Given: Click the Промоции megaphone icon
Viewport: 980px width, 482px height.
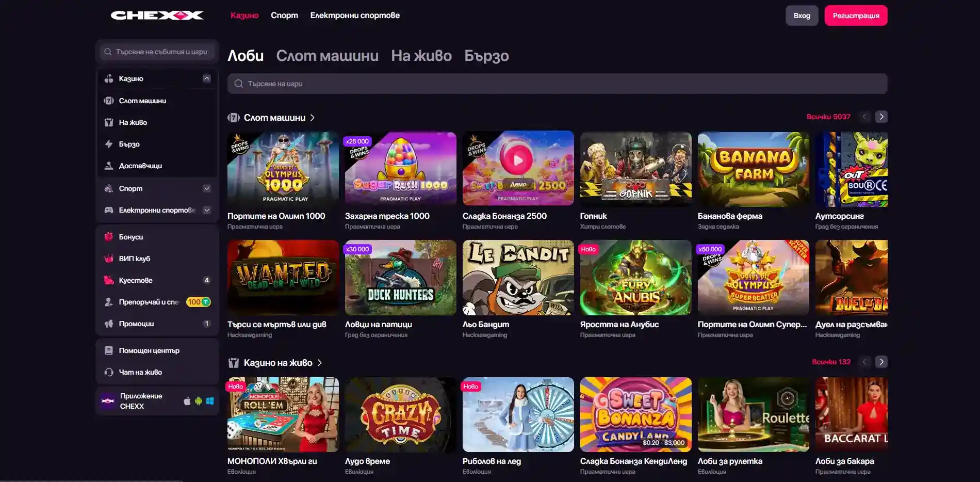Looking at the screenshot, I should 109,324.
